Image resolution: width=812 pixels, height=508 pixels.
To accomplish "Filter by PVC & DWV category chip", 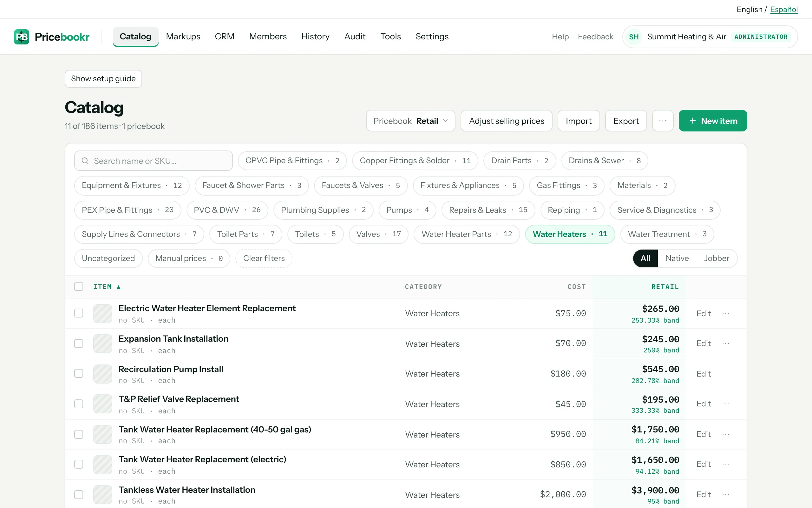I will point(227,210).
